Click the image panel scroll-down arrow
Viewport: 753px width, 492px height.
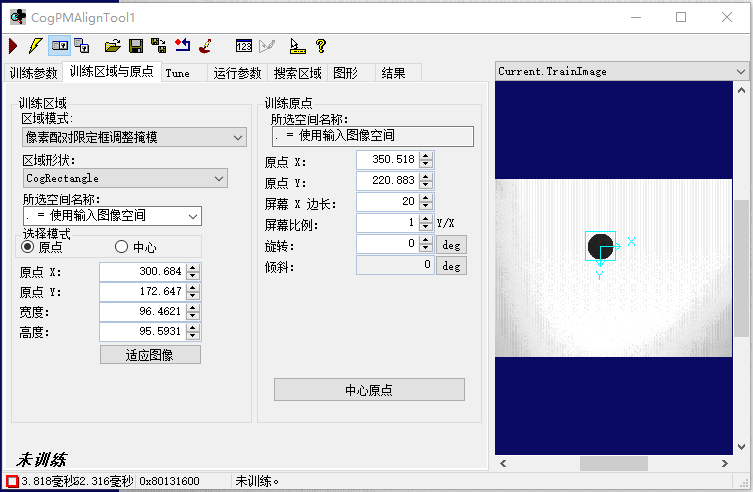click(x=741, y=447)
